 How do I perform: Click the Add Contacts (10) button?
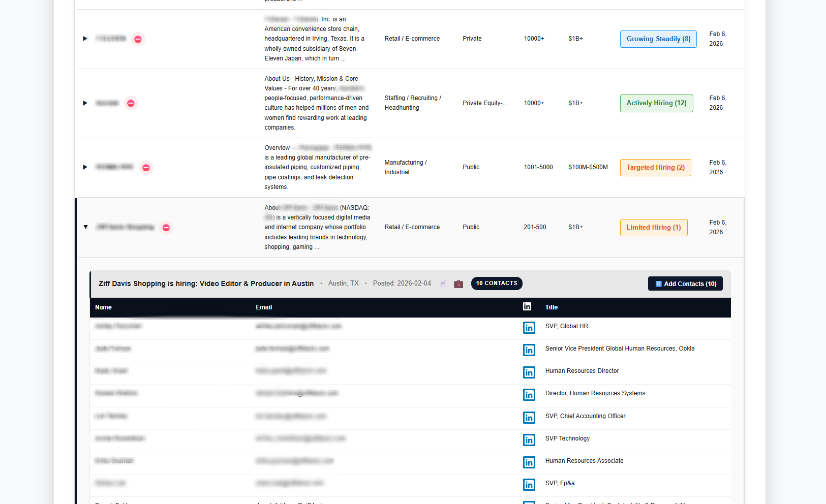point(685,283)
